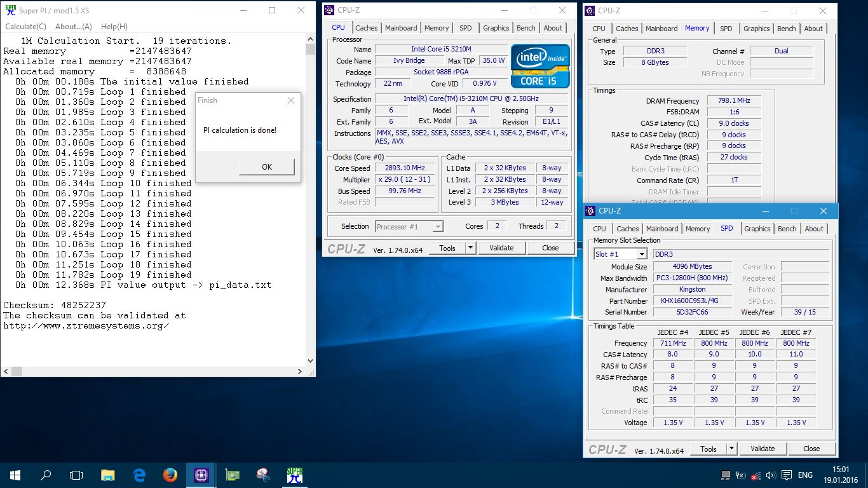868x488 pixels.
Task: Open the Help(H) menu in Super PI
Action: point(114,27)
